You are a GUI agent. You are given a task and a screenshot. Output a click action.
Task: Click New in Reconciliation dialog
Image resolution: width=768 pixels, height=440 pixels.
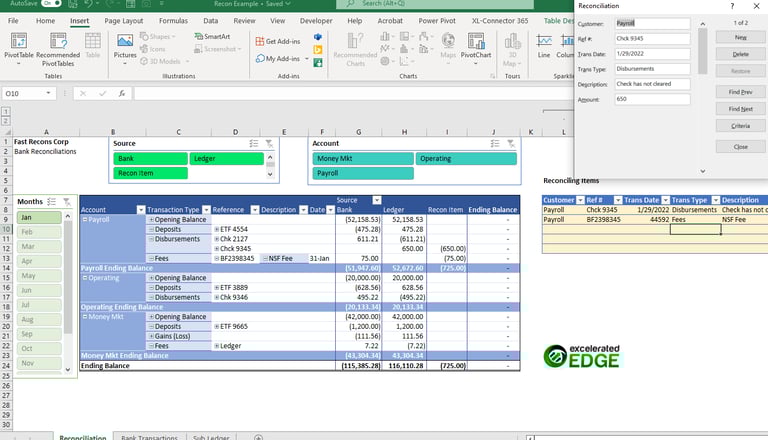[x=740, y=37]
